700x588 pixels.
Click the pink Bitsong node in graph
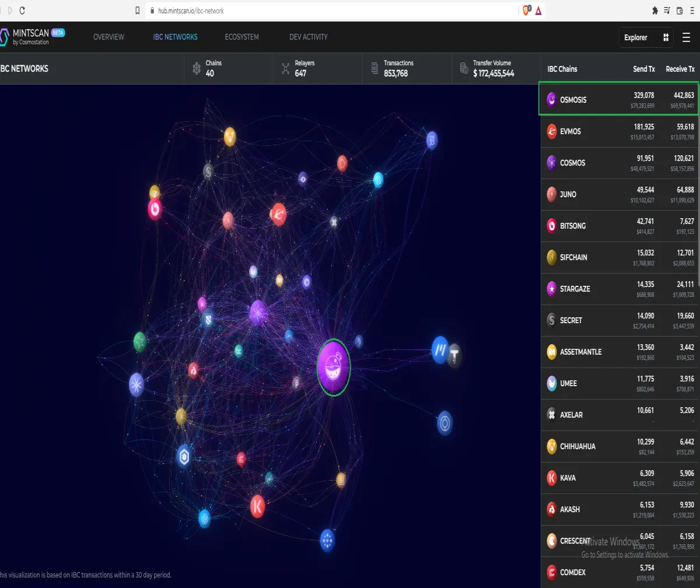155,208
